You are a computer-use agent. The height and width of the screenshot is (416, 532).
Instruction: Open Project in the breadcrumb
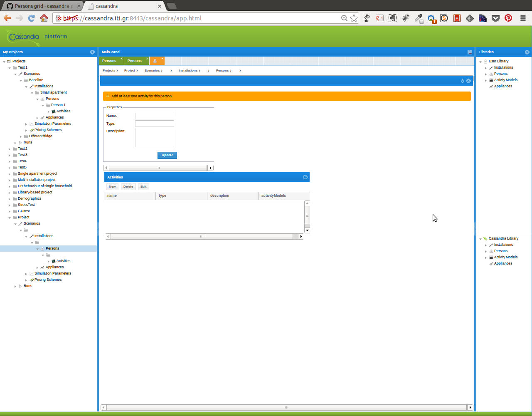tap(130, 71)
